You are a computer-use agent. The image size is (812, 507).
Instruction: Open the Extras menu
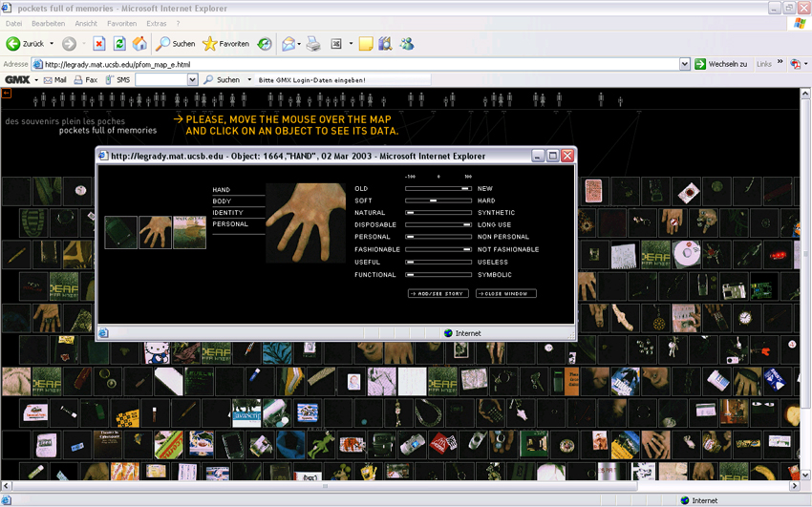point(157,24)
